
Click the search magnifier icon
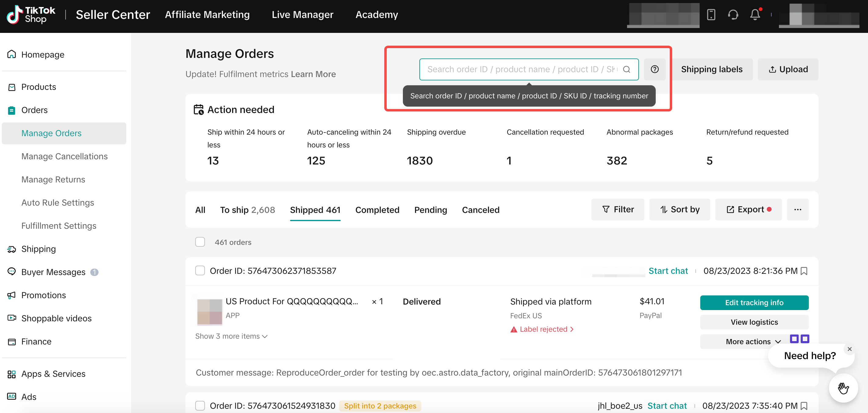tap(626, 69)
